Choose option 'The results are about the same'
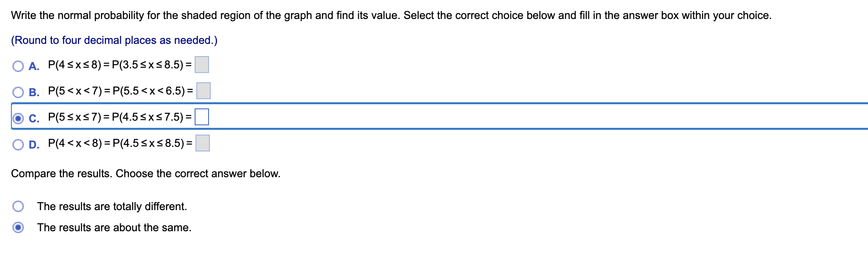The image size is (868, 254). (18, 227)
